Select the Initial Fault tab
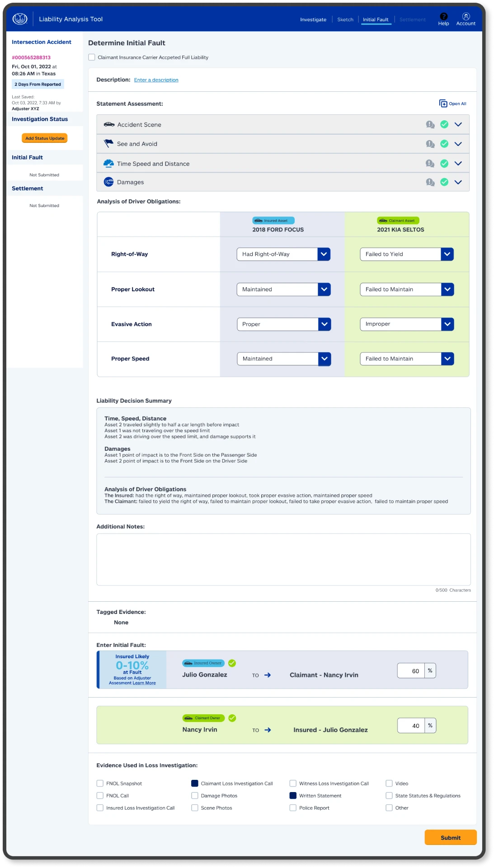Screen dimensions: 494x868 pyautogui.click(x=376, y=19)
